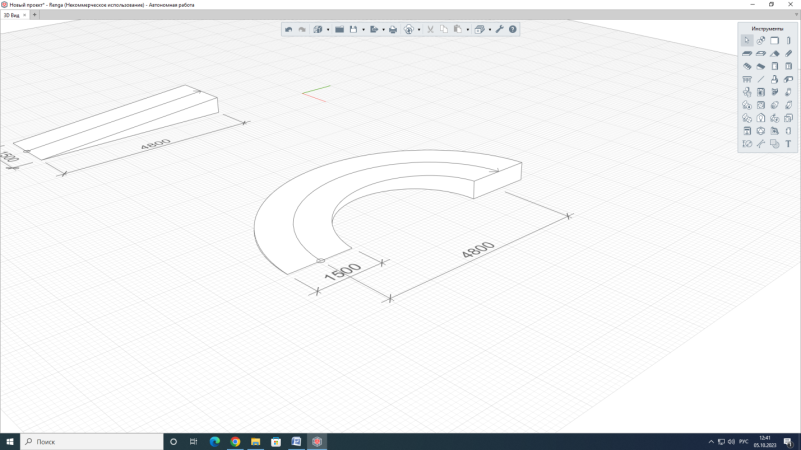Viewport: 801px width, 450px height.
Task: Click the taskbar clock and date
Action: (765, 441)
